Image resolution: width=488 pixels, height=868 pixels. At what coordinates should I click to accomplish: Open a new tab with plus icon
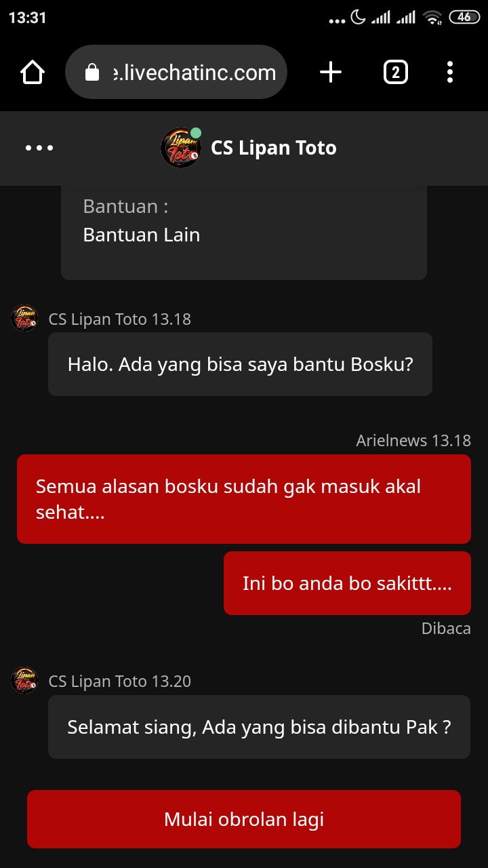(x=331, y=72)
